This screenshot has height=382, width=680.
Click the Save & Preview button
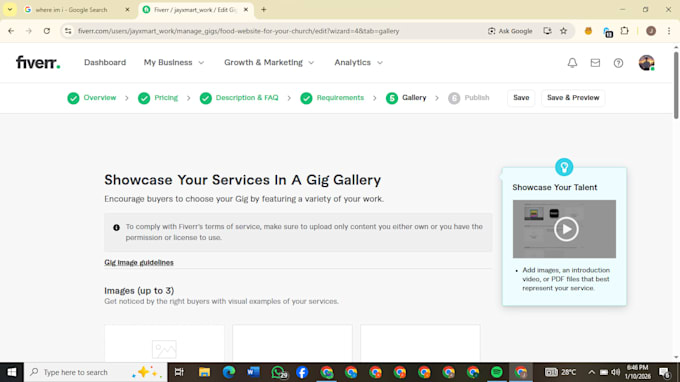pyautogui.click(x=573, y=98)
